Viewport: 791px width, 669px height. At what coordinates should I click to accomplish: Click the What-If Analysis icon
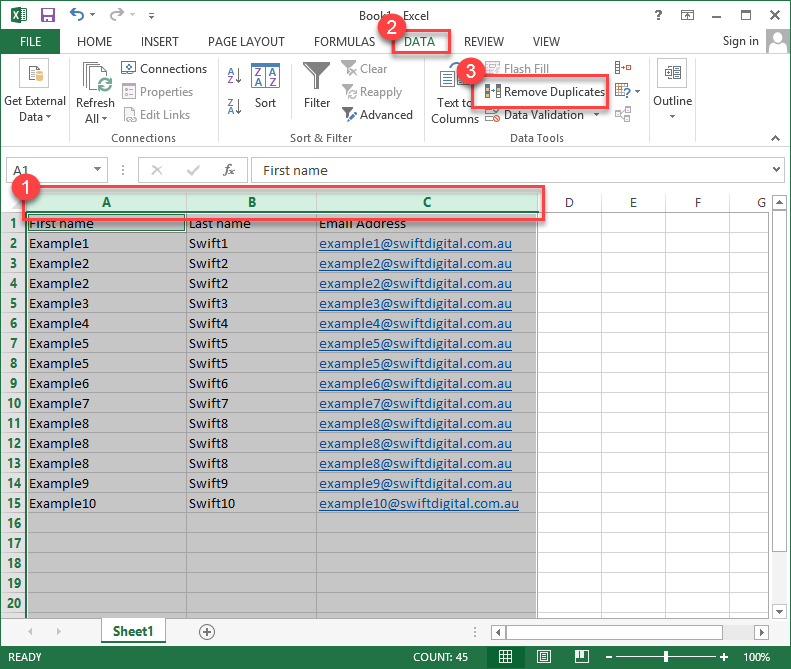623,91
